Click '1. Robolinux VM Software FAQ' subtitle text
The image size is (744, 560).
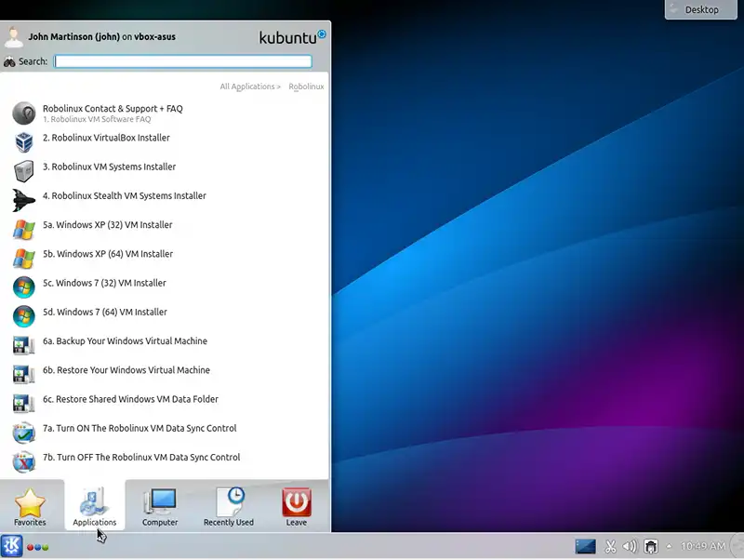click(x=97, y=119)
